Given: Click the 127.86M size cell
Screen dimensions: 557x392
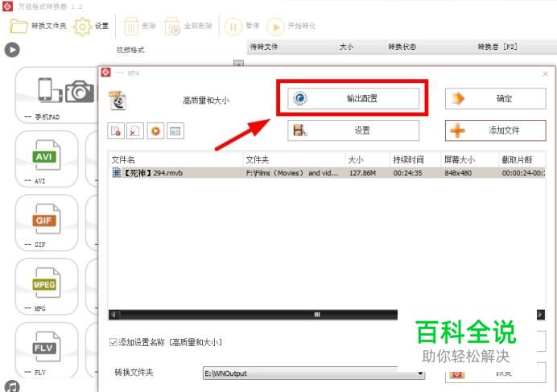Looking at the screenshot, I should (x=362, y=173).
